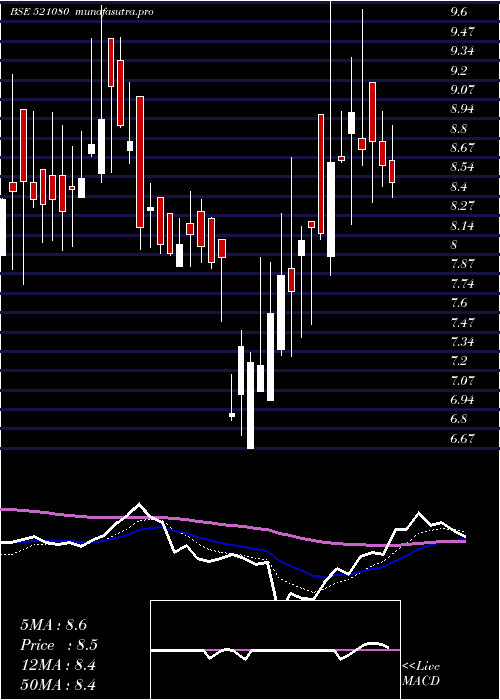Click the 5MA : 8.6 readout

pyautogui.click(x=53, y=625)
